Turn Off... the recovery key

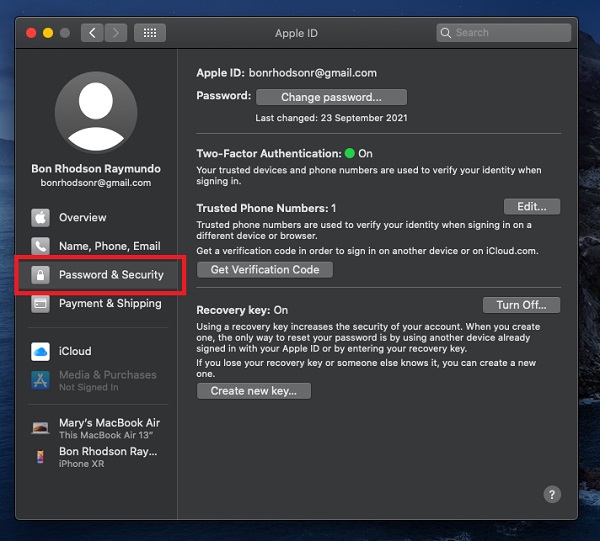click(521, 305)
